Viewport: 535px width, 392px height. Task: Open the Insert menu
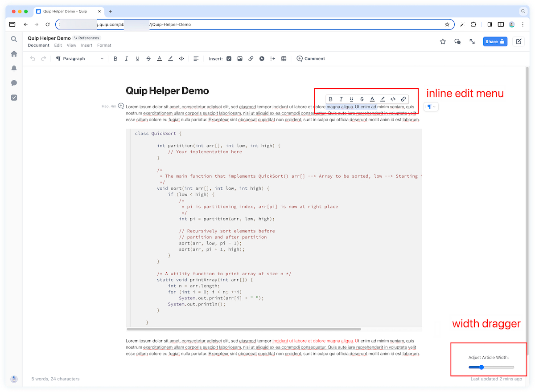click(86, 45)
